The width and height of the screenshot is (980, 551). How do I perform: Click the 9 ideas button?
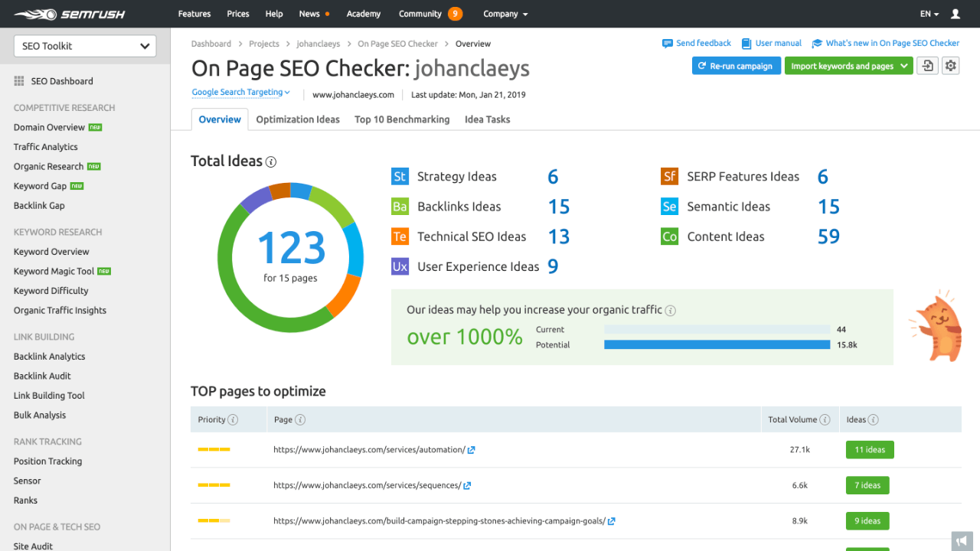pyautogui.click(x=867, y=521)
